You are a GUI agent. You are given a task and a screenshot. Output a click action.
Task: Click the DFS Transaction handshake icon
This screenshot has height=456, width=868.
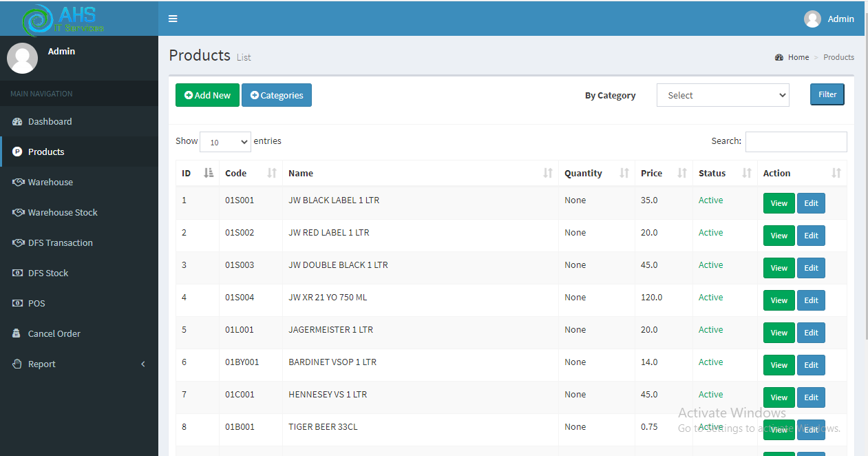(x=19, y=243)
